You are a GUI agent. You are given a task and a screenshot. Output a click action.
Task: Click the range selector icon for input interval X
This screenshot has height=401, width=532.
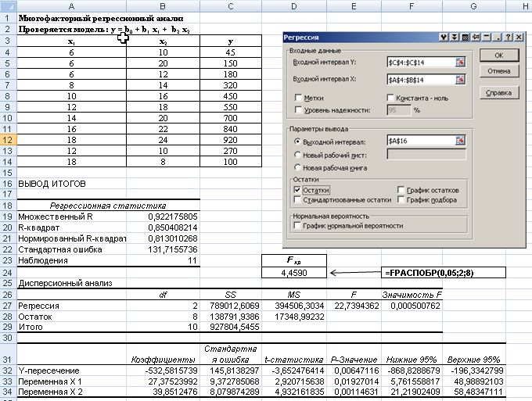(460, 80)
